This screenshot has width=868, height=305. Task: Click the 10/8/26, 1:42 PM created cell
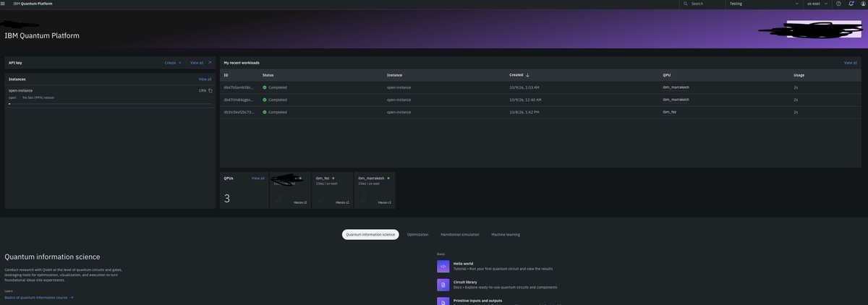(524, 112)
